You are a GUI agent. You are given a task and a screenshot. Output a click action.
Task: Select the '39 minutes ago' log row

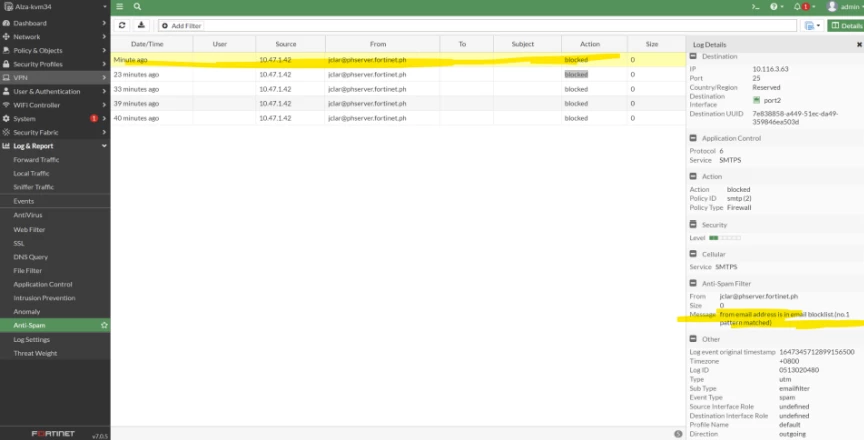coord(398,104)
